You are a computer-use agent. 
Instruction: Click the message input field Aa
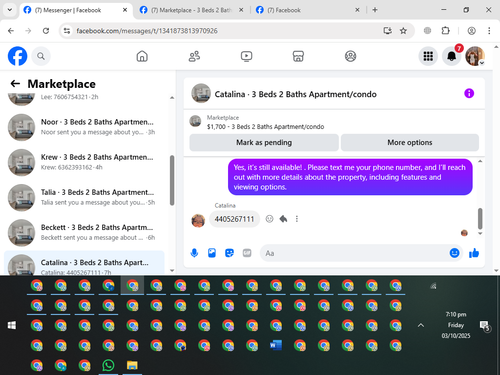[355, 253]
